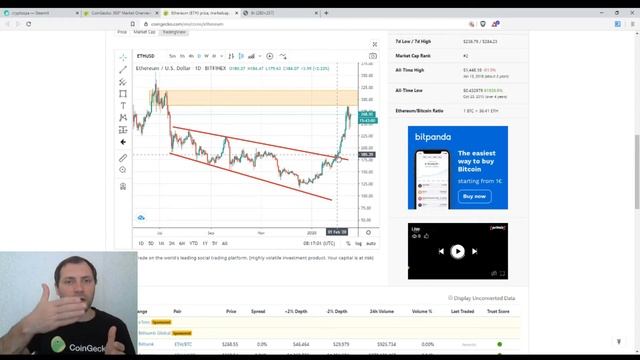Select the Text annotation tool

[123, 106]
